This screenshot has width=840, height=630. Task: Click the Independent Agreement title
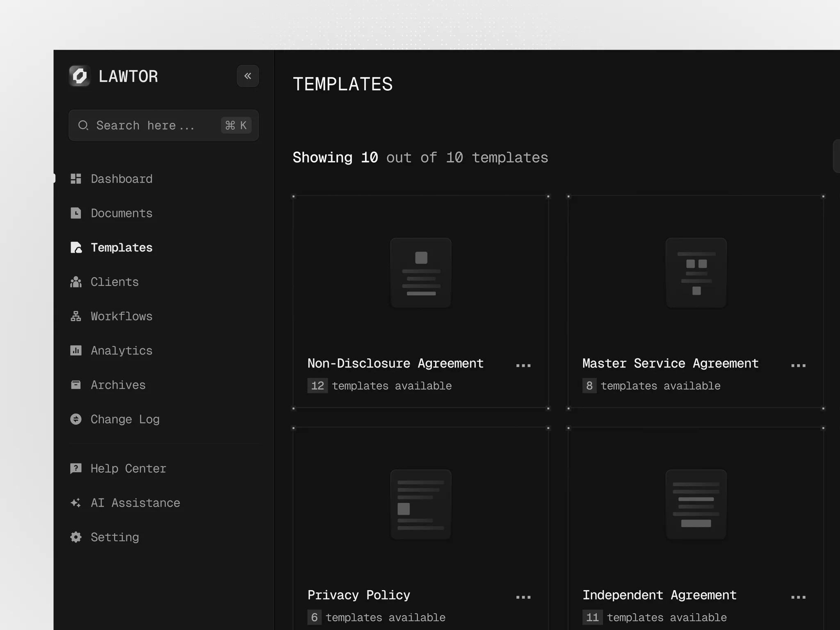click(x=660, y=595)
